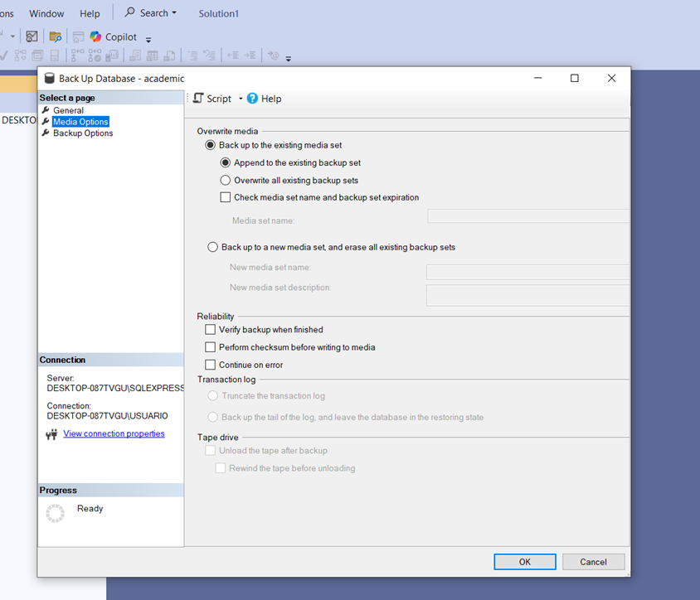Check Unload the tape after backup

click(210, 451)
